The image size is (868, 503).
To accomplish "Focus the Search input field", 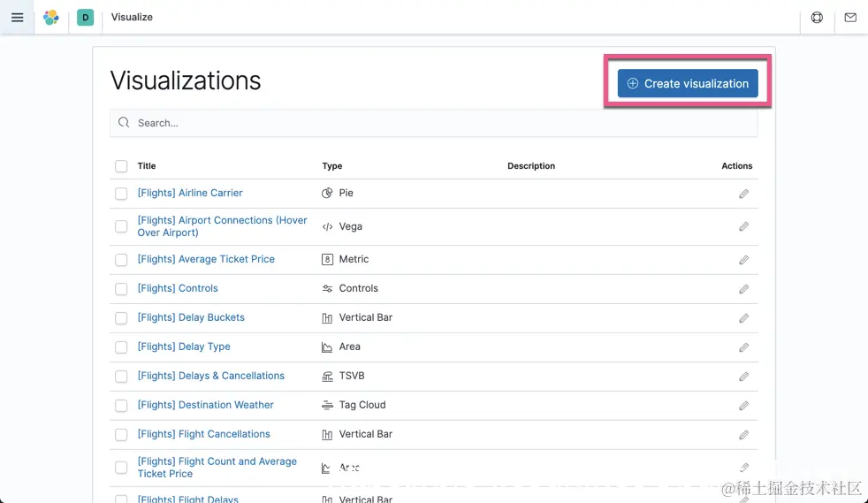I will (x=433, y=123).
